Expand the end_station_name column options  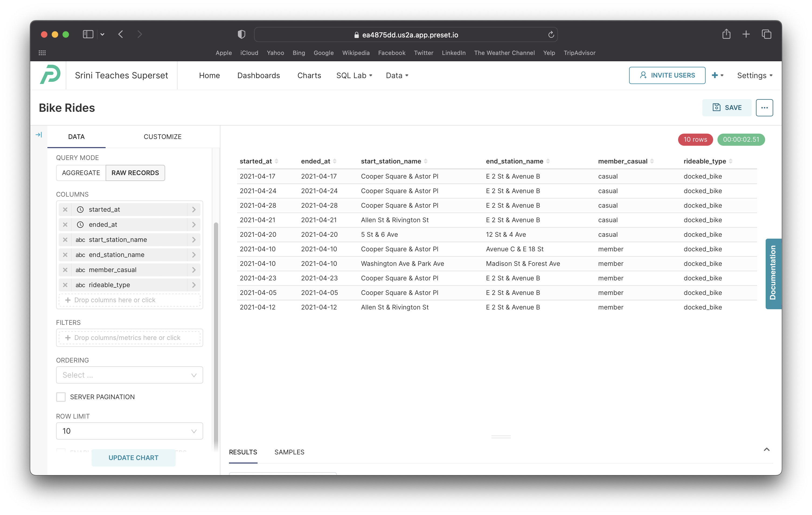point(194,255)
